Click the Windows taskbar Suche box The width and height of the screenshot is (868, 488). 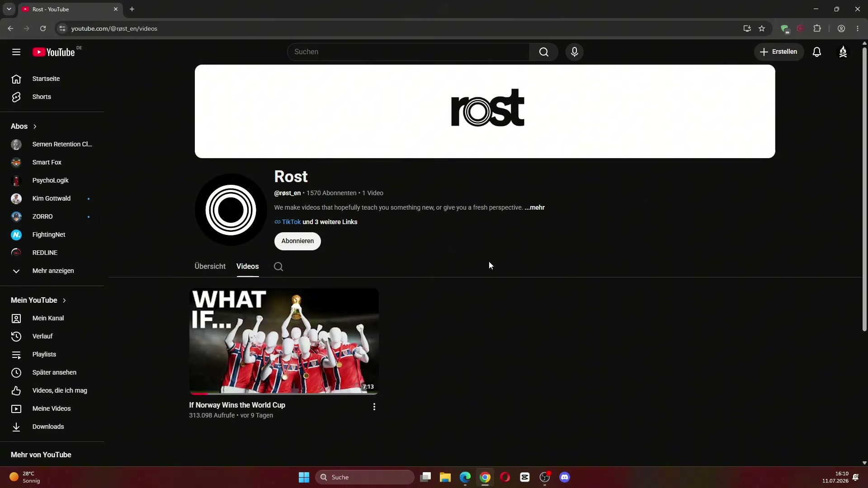point(365,477)
